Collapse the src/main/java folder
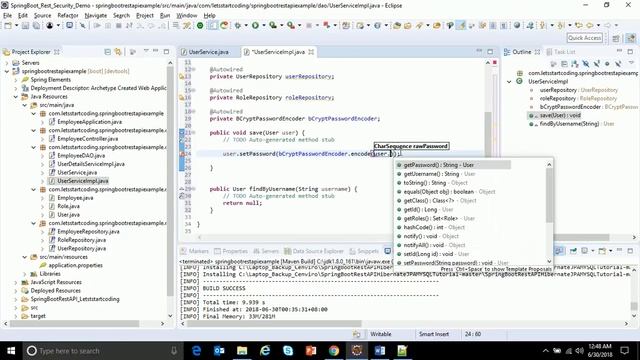640x360 pixels. pos(25,105)
